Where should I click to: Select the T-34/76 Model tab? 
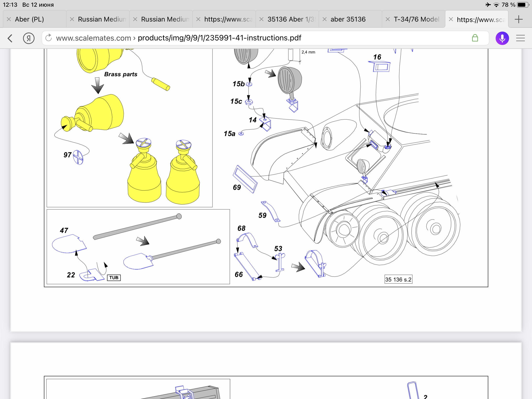click(x=416, y=19)
